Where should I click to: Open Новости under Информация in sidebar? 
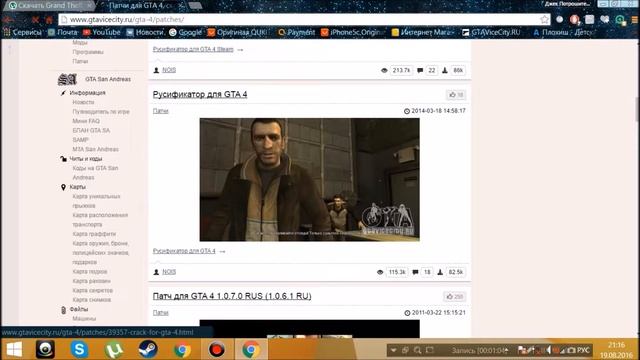tap(83, 102)
